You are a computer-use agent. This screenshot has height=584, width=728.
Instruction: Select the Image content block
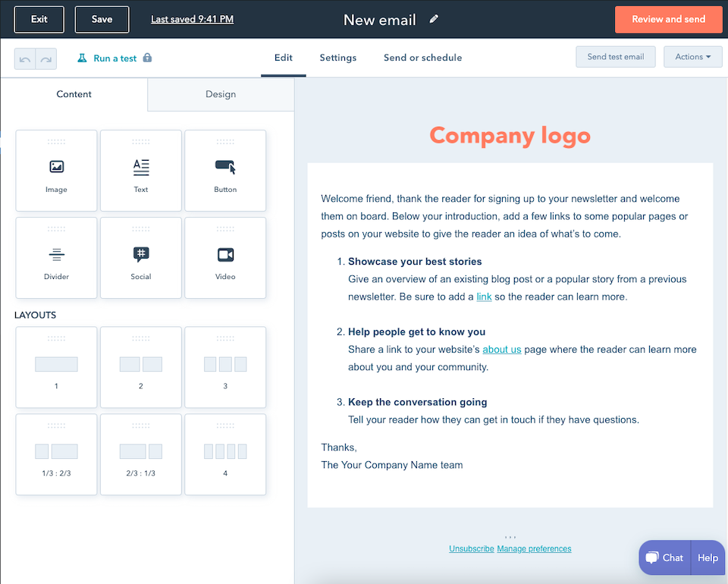[56, 171]
